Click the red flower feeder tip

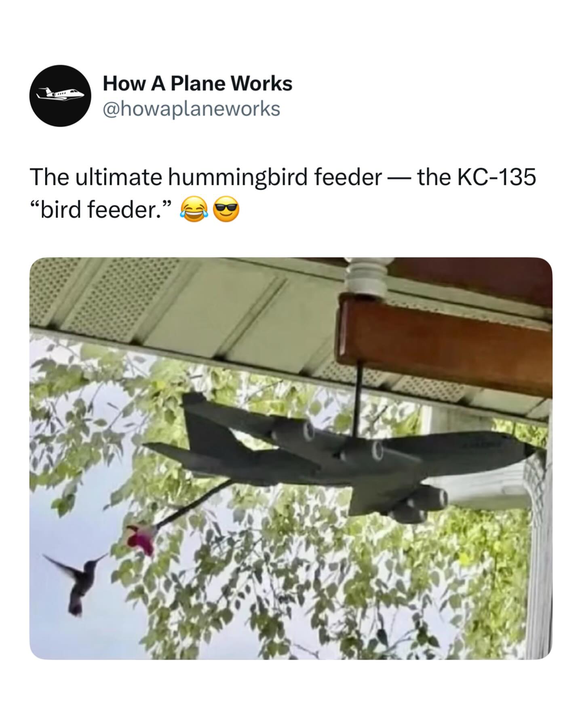tap(141, 538)
